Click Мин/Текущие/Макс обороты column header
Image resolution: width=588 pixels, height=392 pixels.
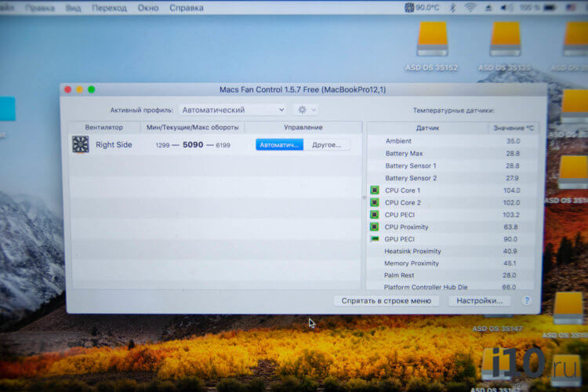tap(192, 127)
